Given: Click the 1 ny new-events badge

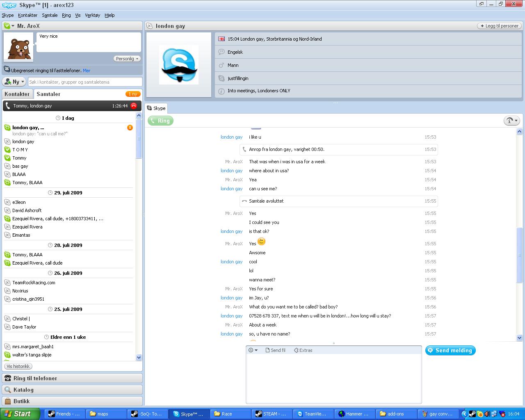Looking at the screenshot, I should tap(133, 94).
